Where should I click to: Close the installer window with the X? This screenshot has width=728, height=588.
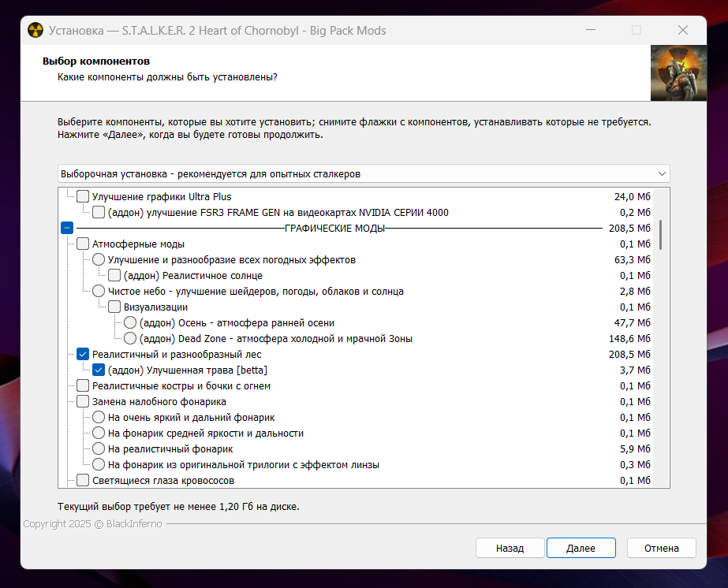tap(682, 30)
